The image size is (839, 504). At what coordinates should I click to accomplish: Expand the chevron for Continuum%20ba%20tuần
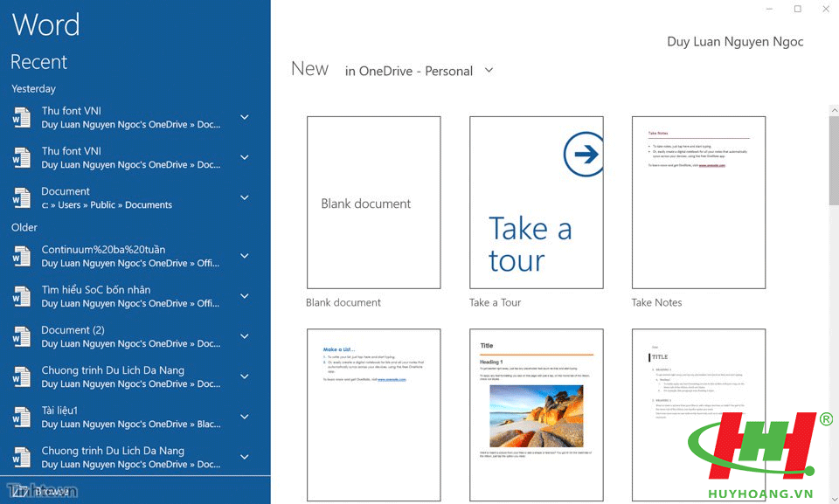pyautogui.click(x=245, y=256)
